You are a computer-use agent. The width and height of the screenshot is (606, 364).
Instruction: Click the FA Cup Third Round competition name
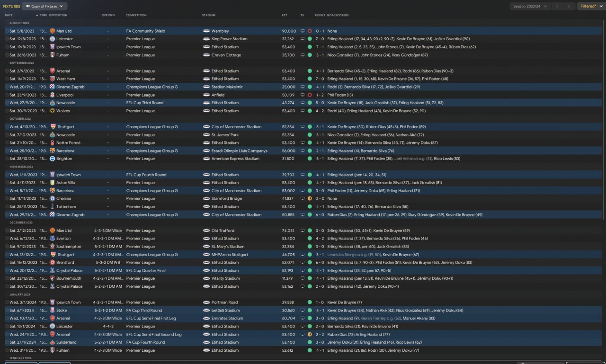coord(144,311)
